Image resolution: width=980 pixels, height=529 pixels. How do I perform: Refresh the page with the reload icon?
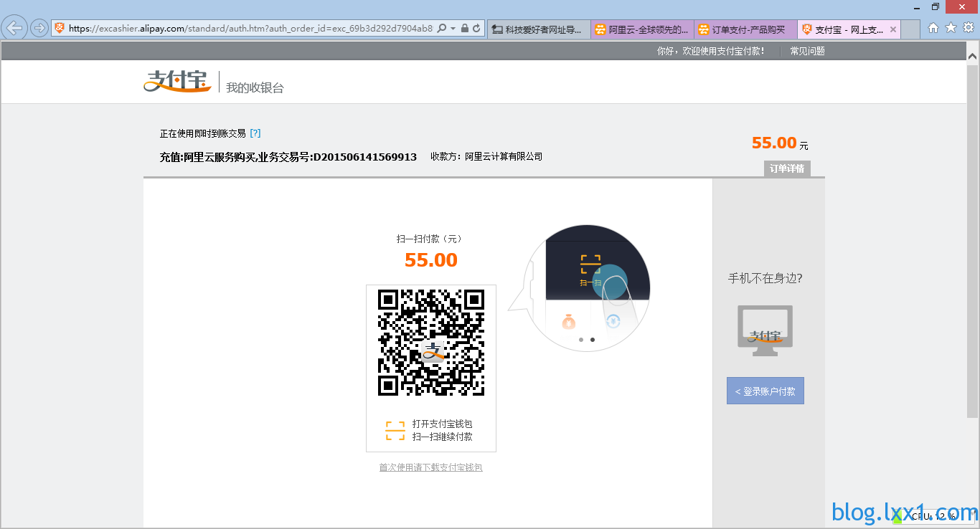pyautogui.click(x=477, y=29)
